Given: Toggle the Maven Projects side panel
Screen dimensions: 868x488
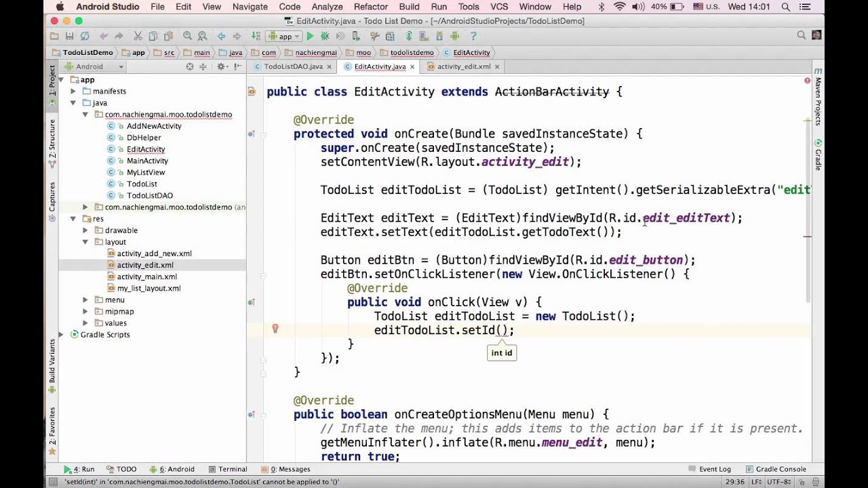Looking at the screenshot, I should (818, 96).
